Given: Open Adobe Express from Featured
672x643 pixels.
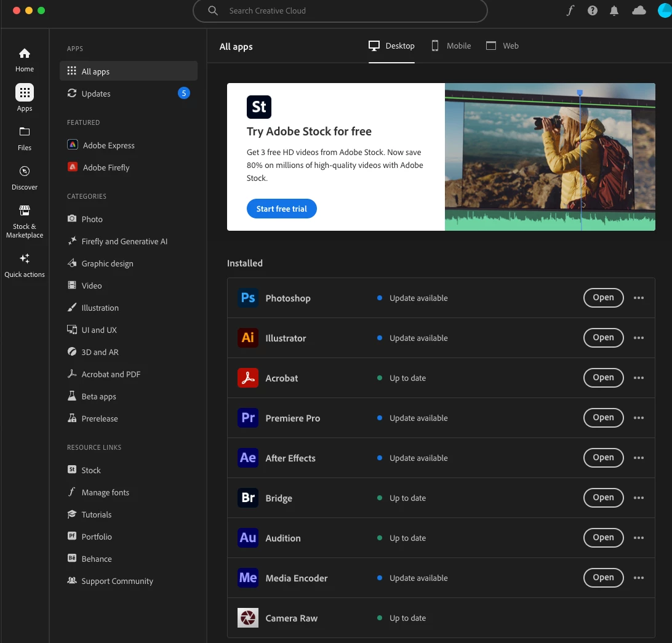Looking at the screenshot, I should point(101,145).
